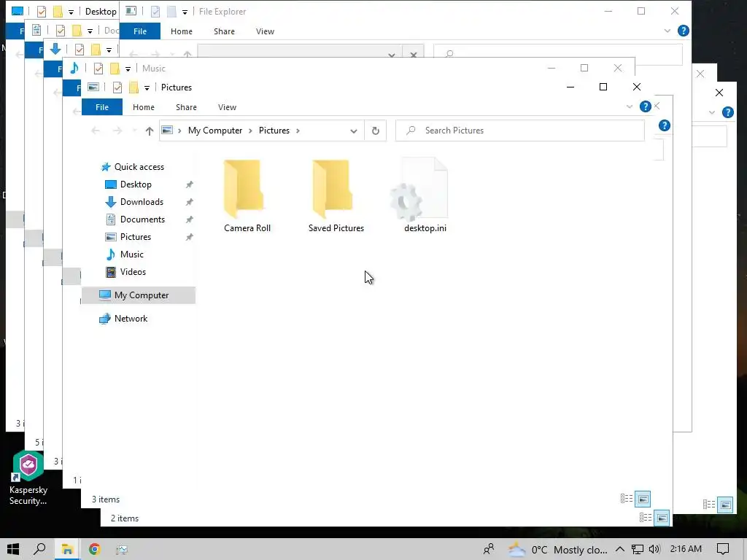Open Customize Quick Access dropdown in Music window
The width and height of the screenshot is (747, 560).
click(x=128, y=69)
